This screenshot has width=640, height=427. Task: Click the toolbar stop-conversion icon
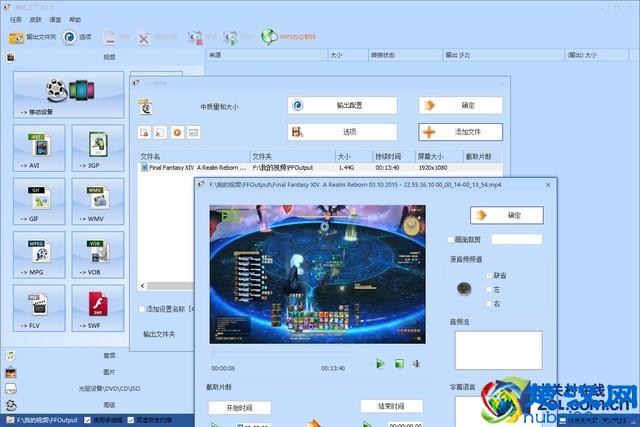coord(195,38)
